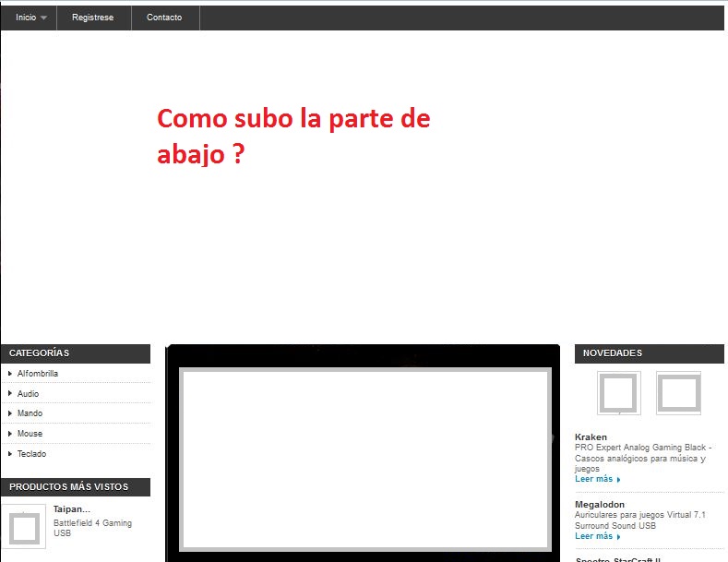Go to the Registrese page

pos(93,18)
